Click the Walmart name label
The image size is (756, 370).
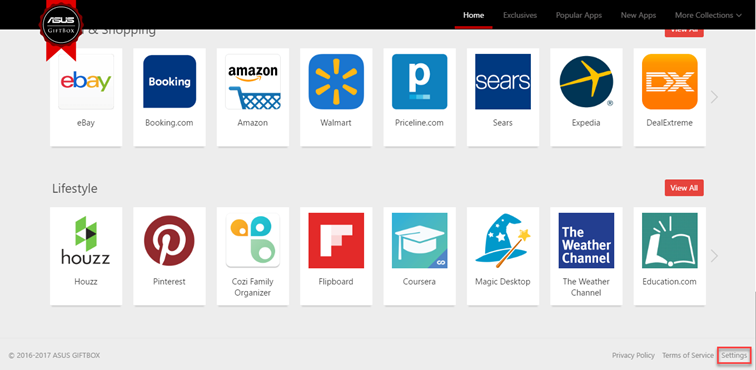[336, 123]
